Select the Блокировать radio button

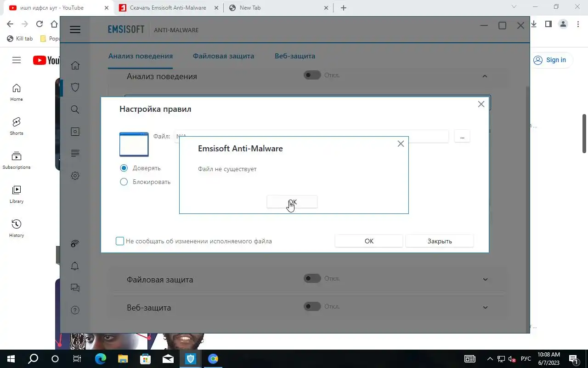click(124, 182)
